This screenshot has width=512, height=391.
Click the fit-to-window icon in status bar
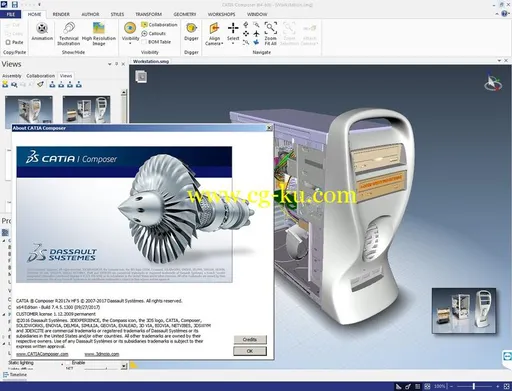(x=506, y=386)
